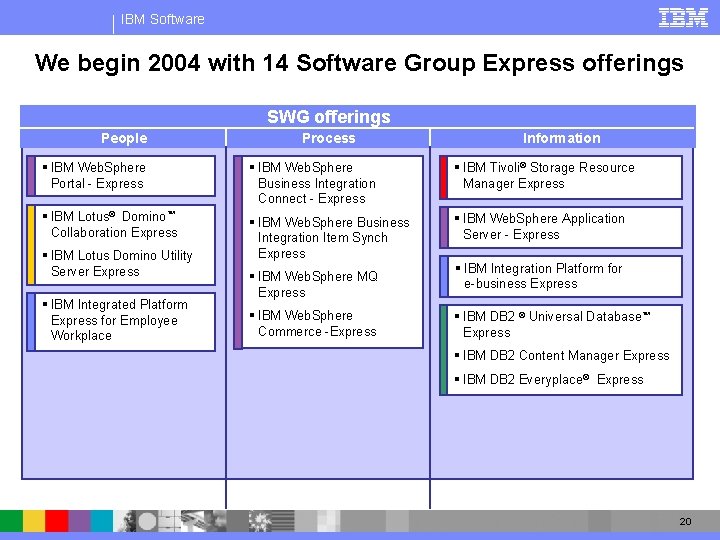The height and width of the screenshot is (540, 720).
Task: Click the teal square in footer strip
Action: [x=101, y=521]
